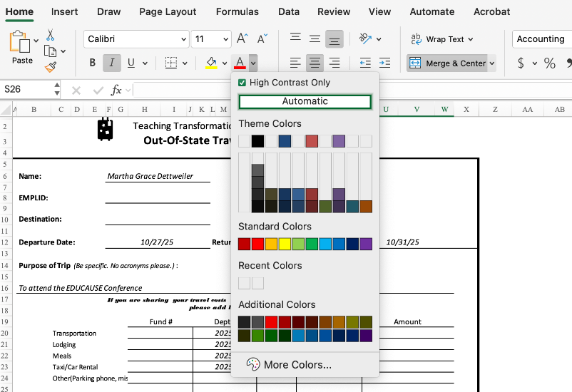Switch to the Data tab
Image resolution: width=572 pixels, height=392 pixels.
click(289, 11)
